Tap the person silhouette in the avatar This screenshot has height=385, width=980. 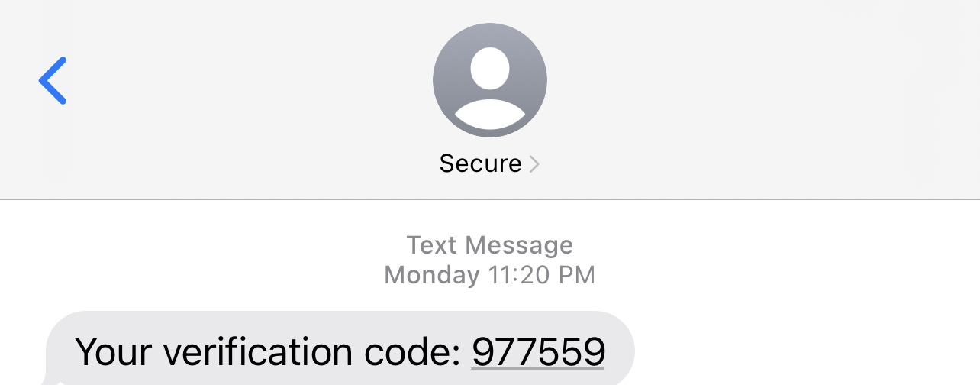click(490, 88)
